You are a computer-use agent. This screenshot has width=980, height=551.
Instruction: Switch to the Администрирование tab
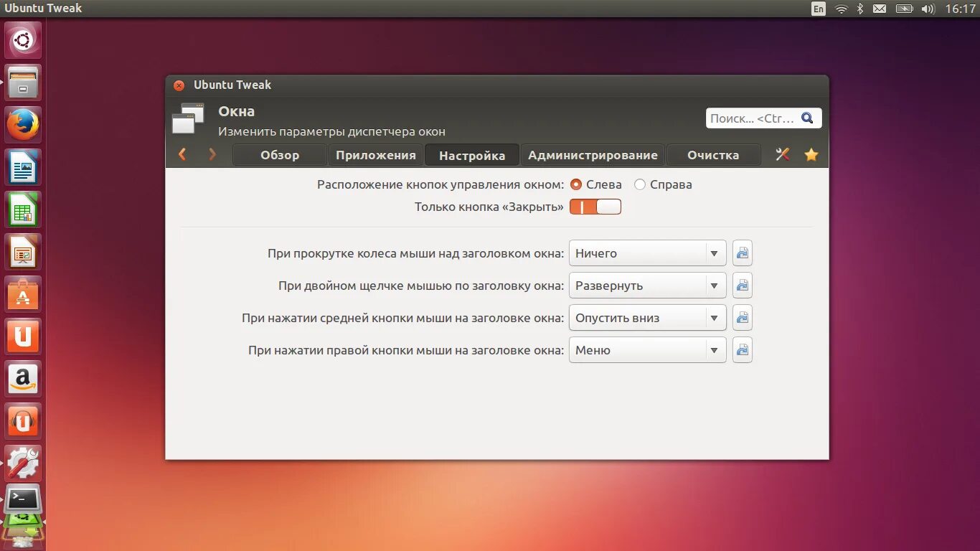click(x=593, y=155)
